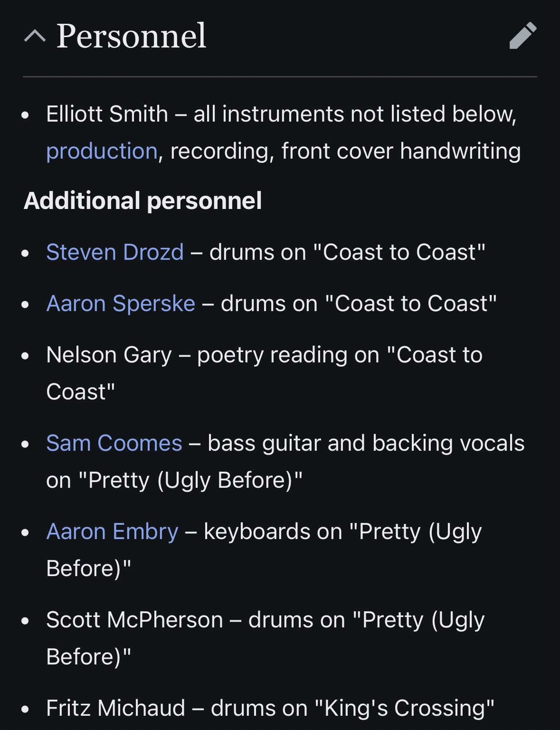The image size is (560, 730).
Task: Click the pencil edit icon for Personnel
Action: 522,36
